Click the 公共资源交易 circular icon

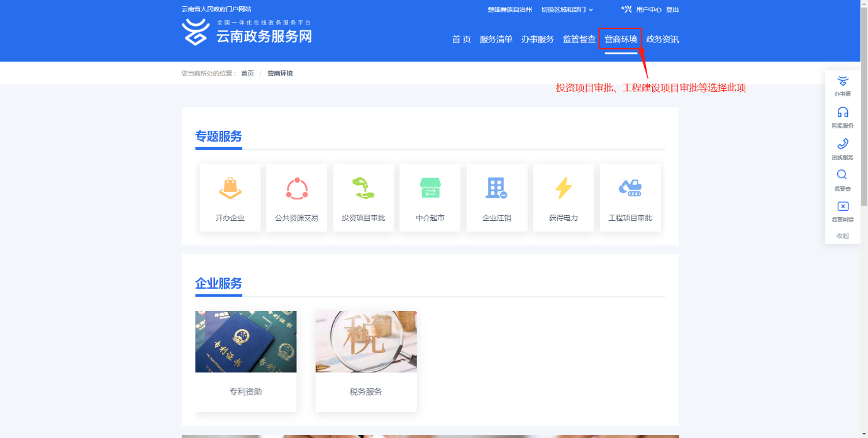tap(297, 188)
